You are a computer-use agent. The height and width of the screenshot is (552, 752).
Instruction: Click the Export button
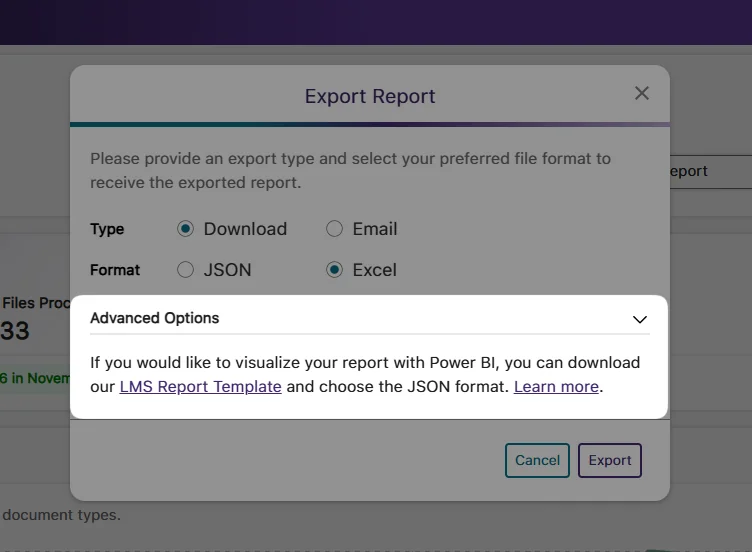[609, 460]
